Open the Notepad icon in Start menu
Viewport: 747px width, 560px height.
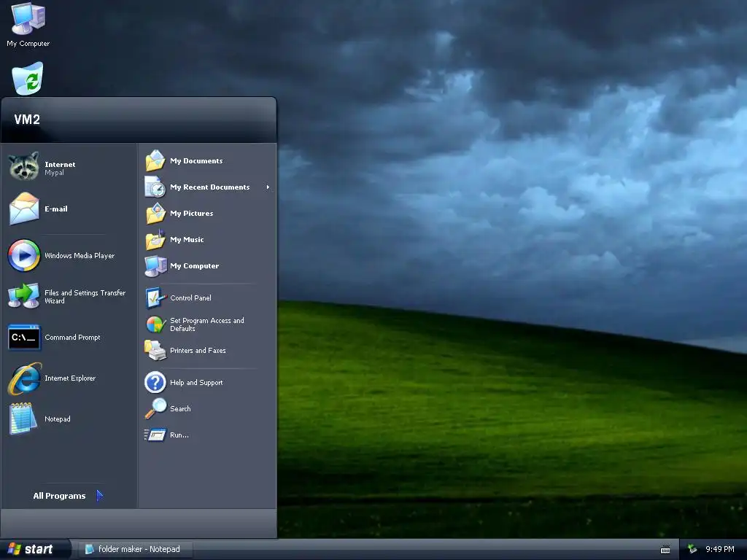[23, 419]
